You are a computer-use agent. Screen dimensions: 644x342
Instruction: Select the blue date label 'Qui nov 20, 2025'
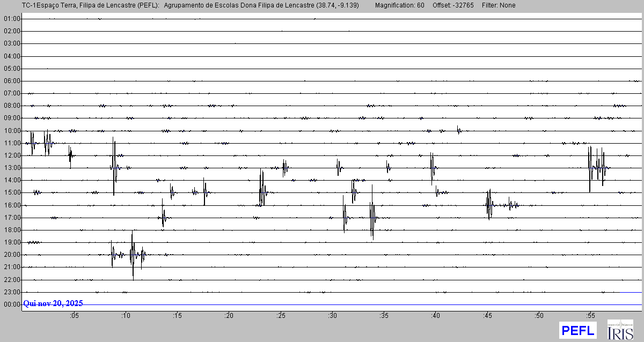coord(53,303)
